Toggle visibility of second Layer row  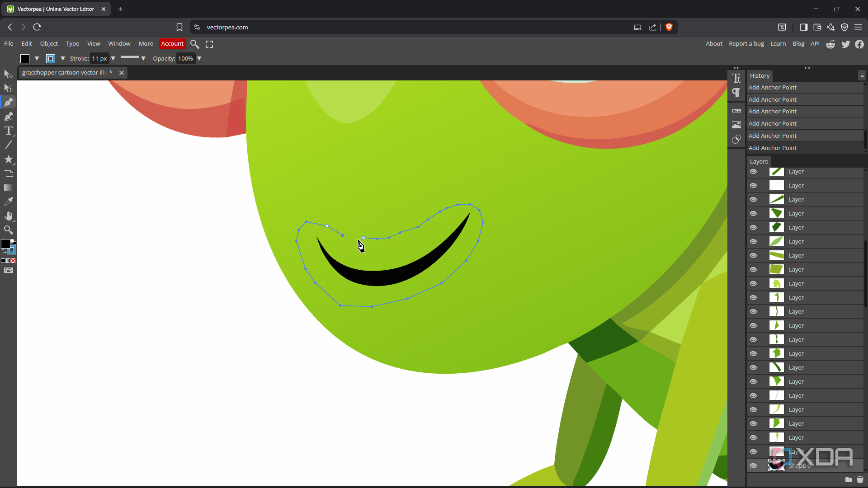click(753, 186)
